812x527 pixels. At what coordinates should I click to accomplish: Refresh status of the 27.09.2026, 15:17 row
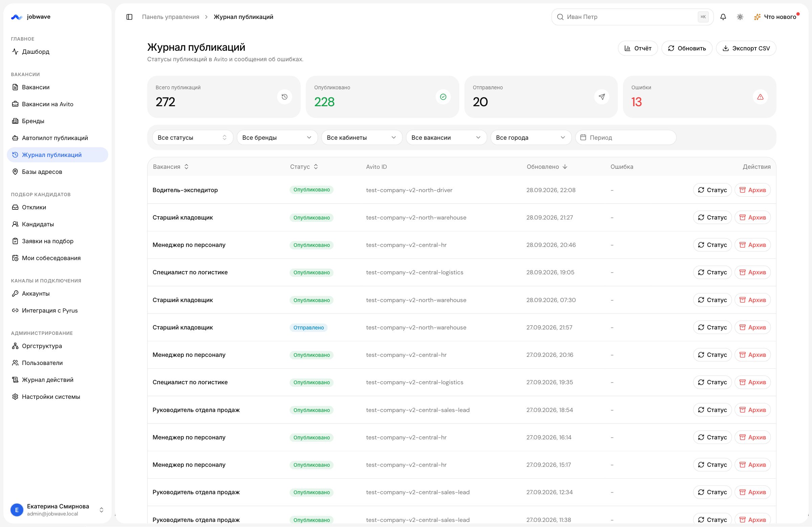point(713,465)
